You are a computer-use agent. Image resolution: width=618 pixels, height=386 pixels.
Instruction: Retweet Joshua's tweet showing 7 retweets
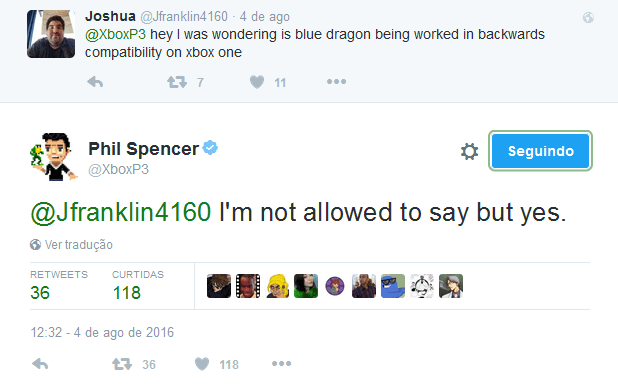(177, 82)
